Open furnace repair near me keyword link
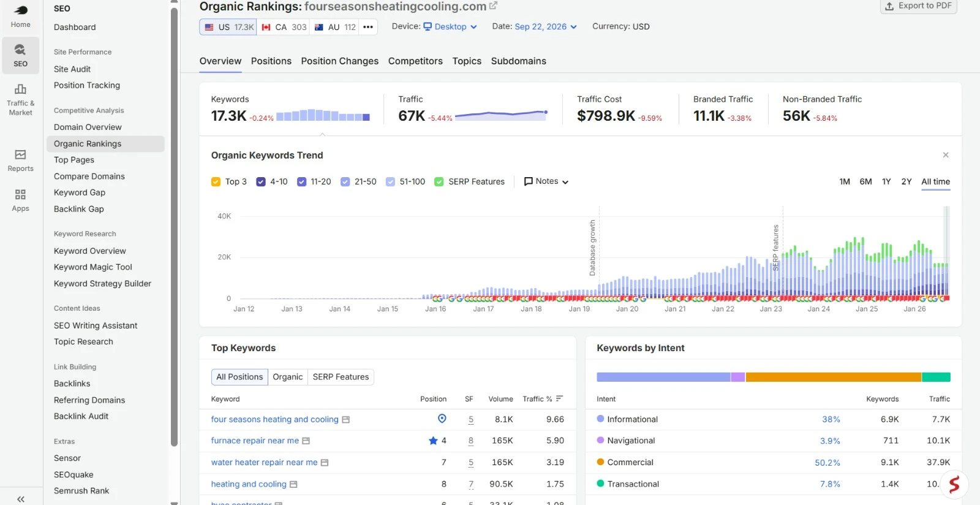The image size is (980, 505). tap(255, 441)
